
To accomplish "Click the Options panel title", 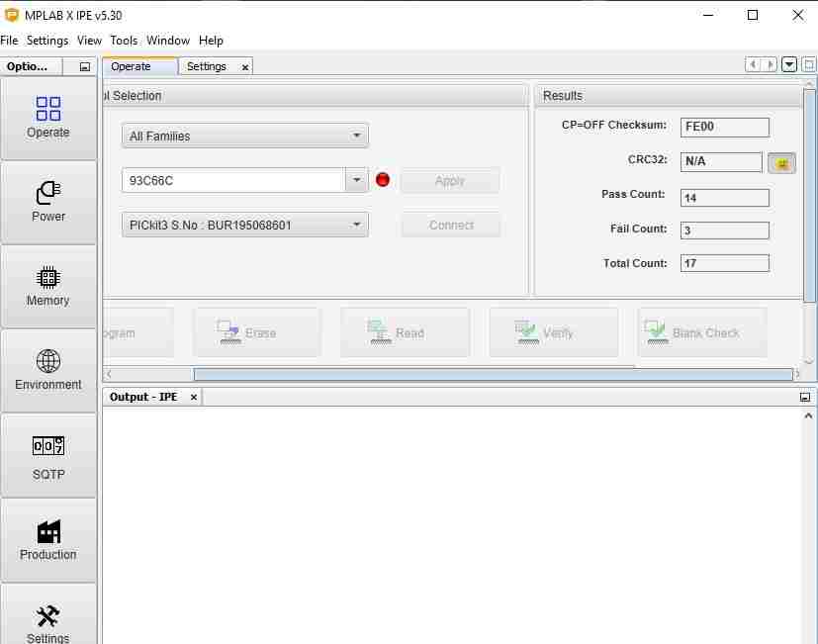I will tap(27, 66).
